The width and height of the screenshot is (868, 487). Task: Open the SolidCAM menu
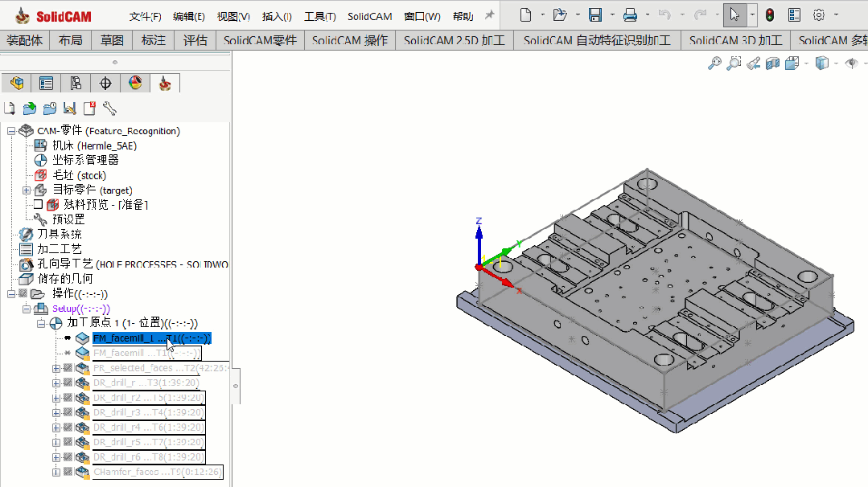point(370,17)
